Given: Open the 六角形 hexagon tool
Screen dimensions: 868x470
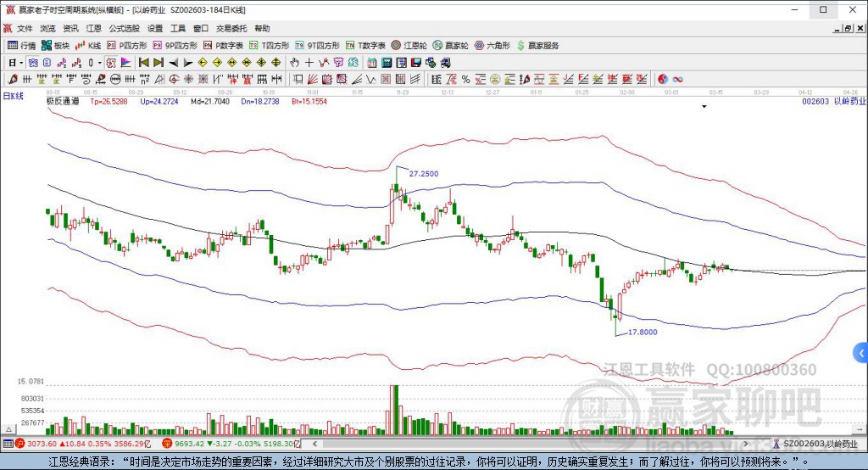Looking at the screenshot, I should (492, 46).
